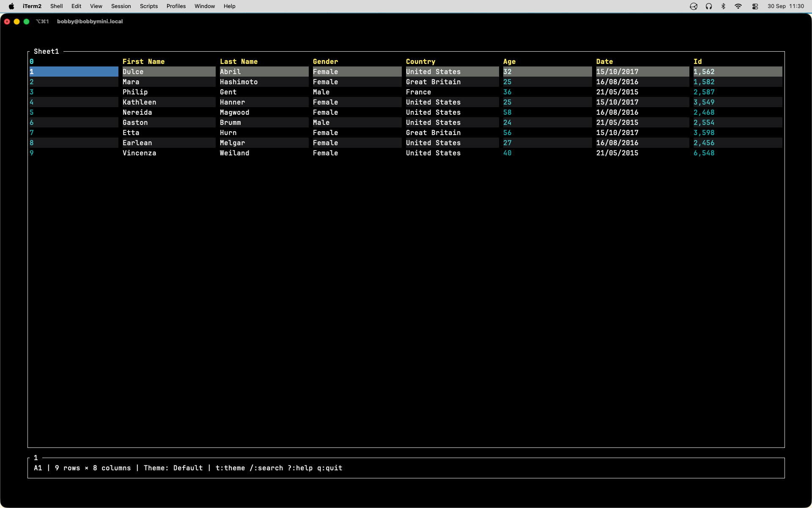Click Great Britain in Etta's row
This screenshot has height=508, width=812.
(433, 133)
